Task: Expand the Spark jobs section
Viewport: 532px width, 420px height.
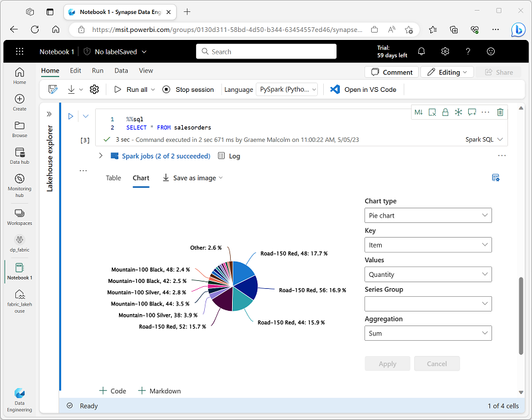Action: coord(100,155)
